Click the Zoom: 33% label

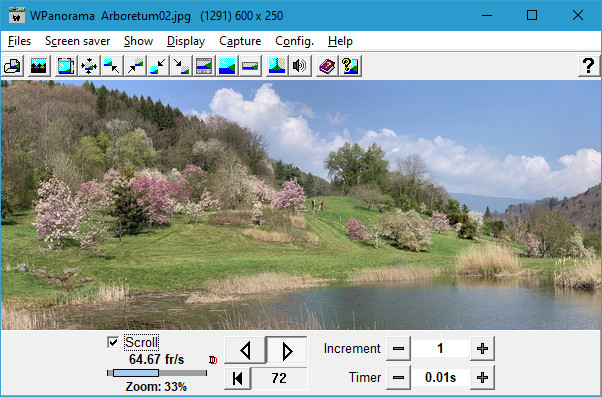point(156,387)
